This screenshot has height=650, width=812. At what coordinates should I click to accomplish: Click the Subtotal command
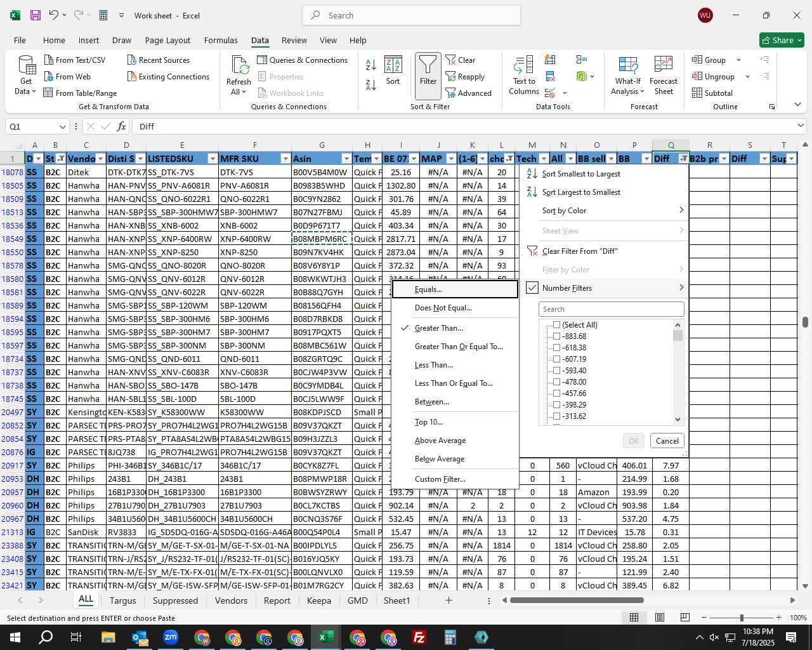(x=712, y=93)
